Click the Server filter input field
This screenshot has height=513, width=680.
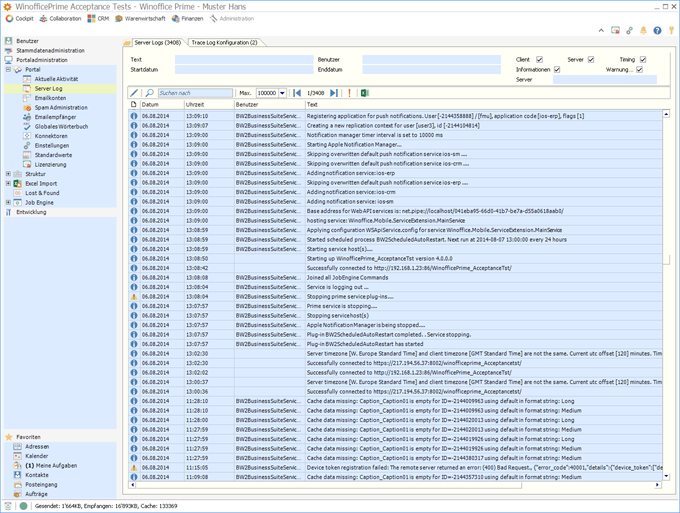click(x=605, y=79)
